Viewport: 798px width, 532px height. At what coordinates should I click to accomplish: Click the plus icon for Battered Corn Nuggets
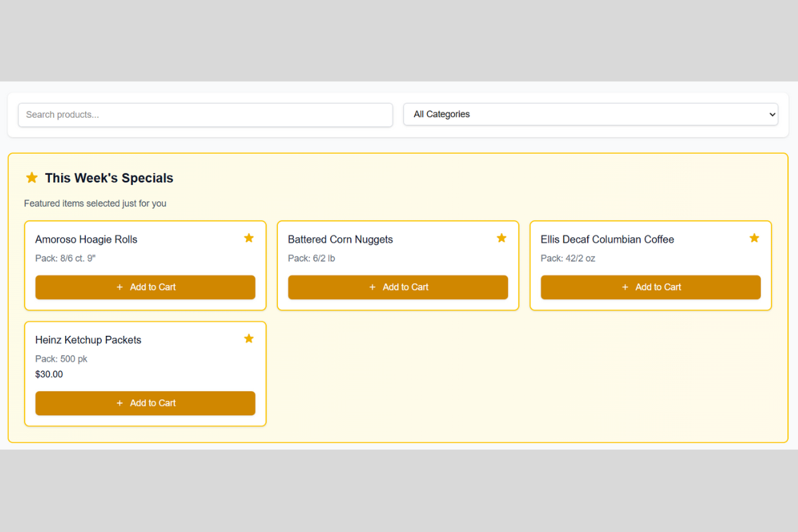click(372, 287)
